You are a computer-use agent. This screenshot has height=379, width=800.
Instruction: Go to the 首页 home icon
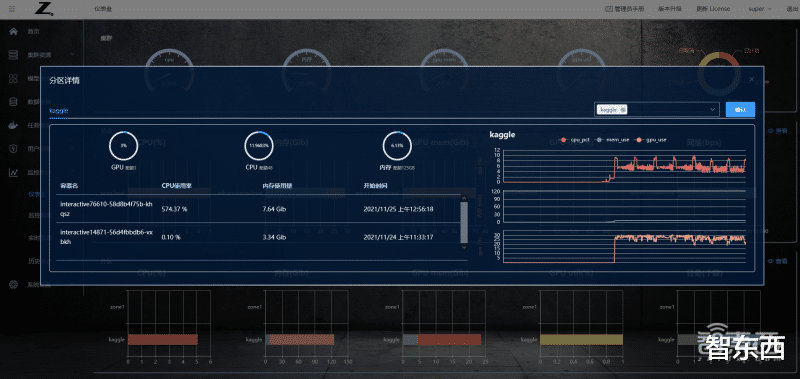pyautogui.click(x=13, y=31)
